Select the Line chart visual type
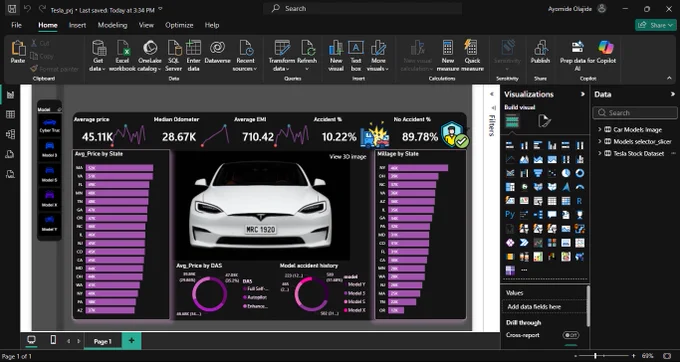680x362 pixels. point(510,159)
